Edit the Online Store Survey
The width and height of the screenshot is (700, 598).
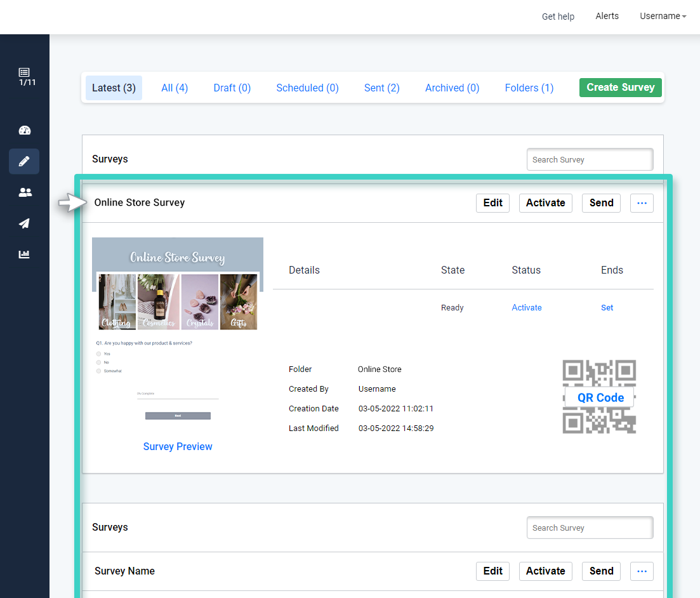point(493,203)
